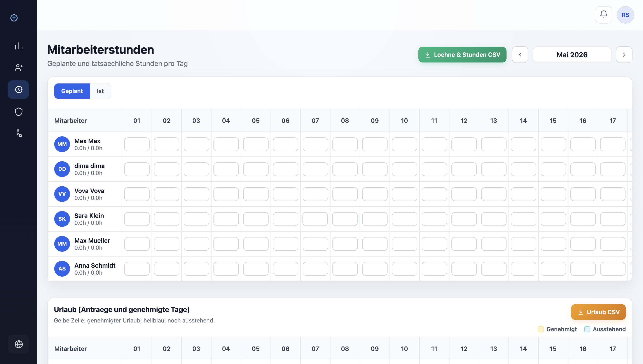Viewport: 643px width, 364px height.
Task: Click the dima dima name text
Action: (89, 166)
